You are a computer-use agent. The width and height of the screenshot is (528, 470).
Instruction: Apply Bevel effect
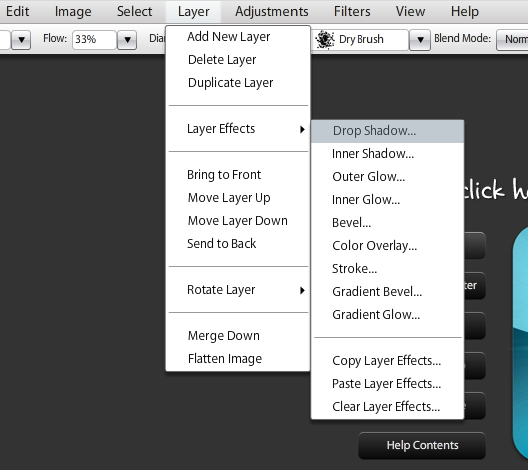tap(387, 223)
